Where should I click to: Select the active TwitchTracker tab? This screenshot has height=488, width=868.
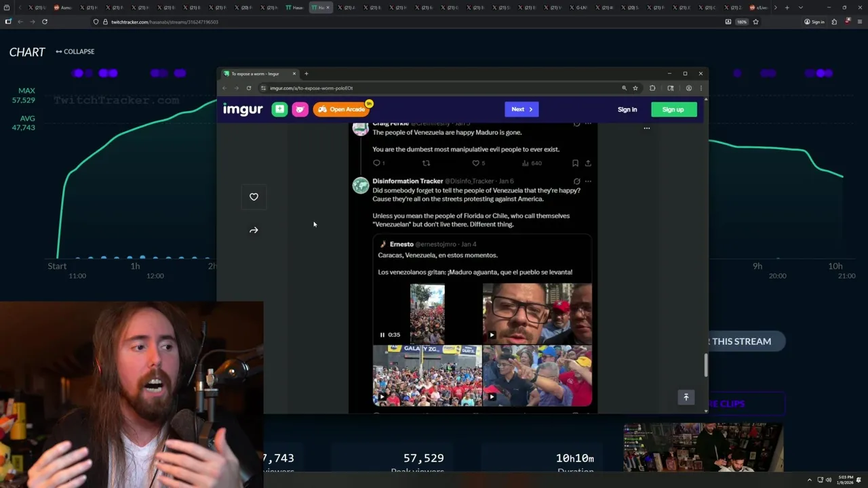pyautogui.click(x=320, y=7)
